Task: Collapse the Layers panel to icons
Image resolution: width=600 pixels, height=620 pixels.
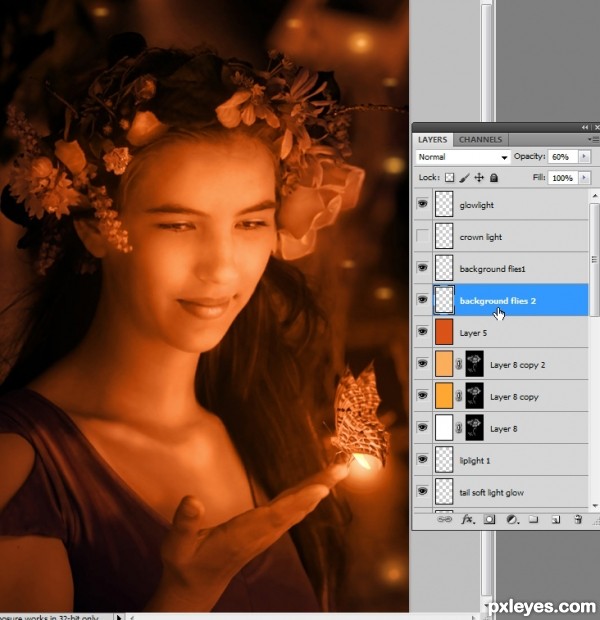Action: [585, 127]
